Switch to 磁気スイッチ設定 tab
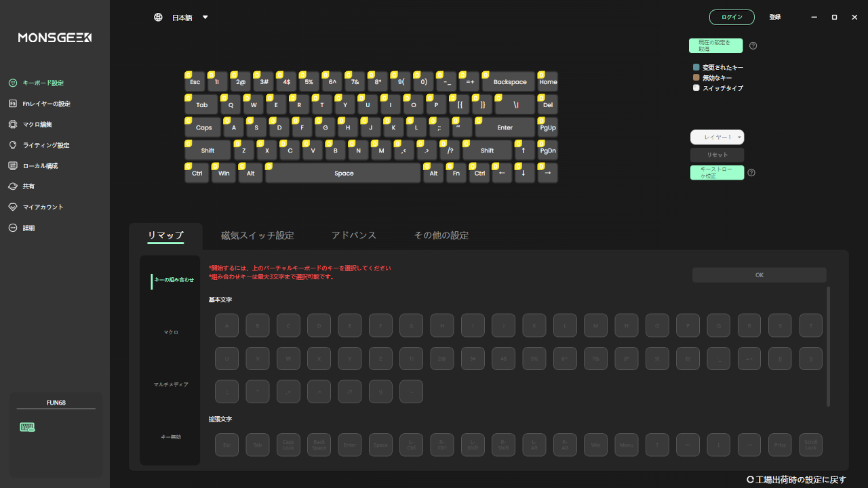Viewport: 868px width, 488px height. click(257, 236)
